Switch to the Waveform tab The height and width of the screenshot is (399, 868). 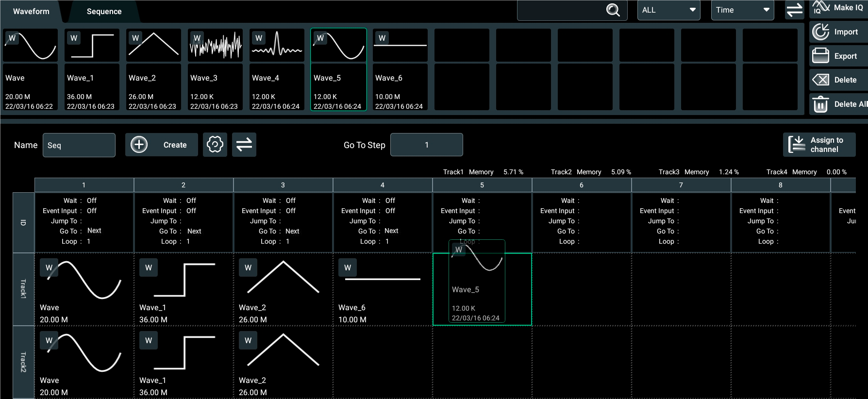tap(31, 11)
